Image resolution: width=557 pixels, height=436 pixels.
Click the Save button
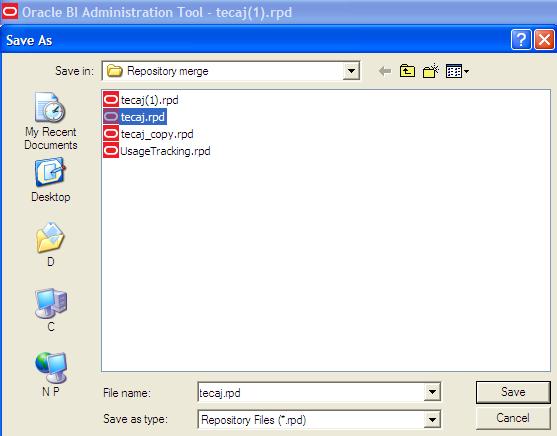[x=513, y=392]
